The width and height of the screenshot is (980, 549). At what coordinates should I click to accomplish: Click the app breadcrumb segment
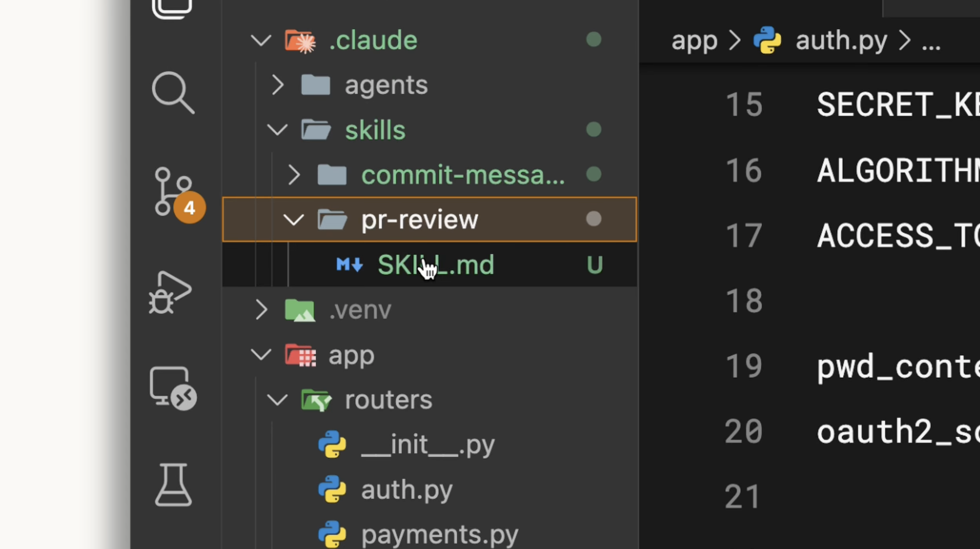(694, 41)
